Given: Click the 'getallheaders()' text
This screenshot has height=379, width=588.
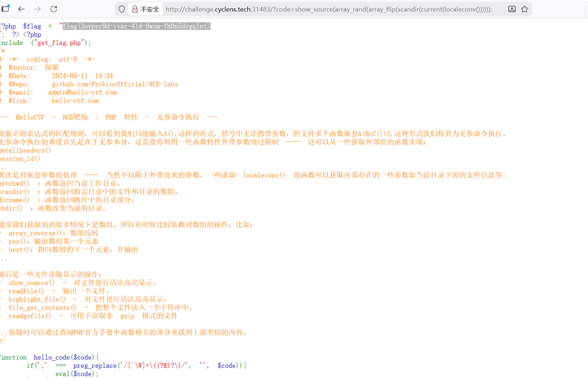Looking at the screenshot, I should [x=26, y=150].
